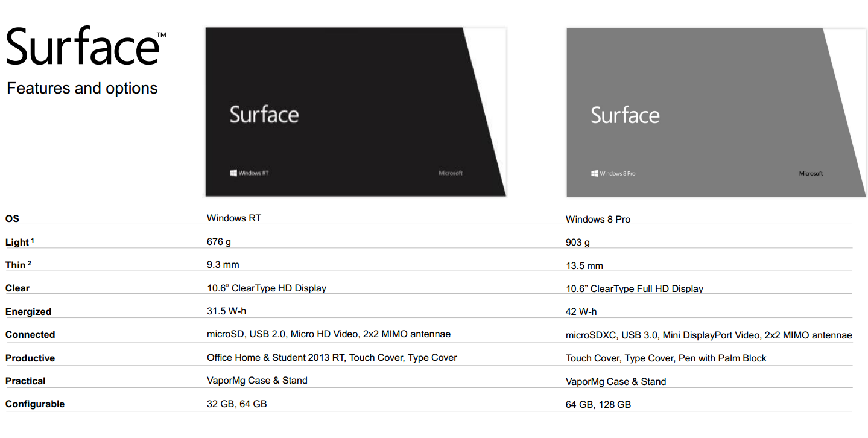The height and width of the screenshot is (438, 868).
Task: Click the Light row label with footnote 1
Action: (x=20, y=242)
